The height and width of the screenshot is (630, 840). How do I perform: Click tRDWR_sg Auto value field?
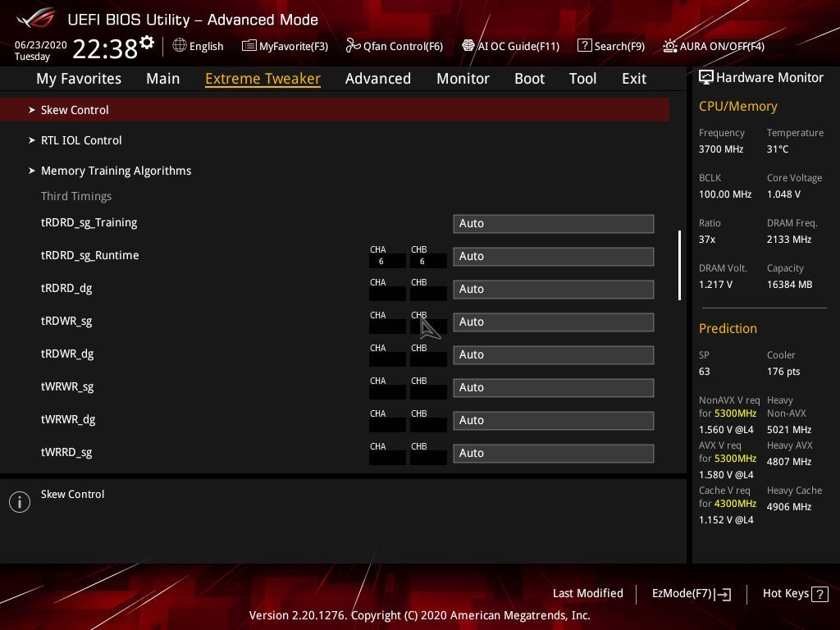554,322
